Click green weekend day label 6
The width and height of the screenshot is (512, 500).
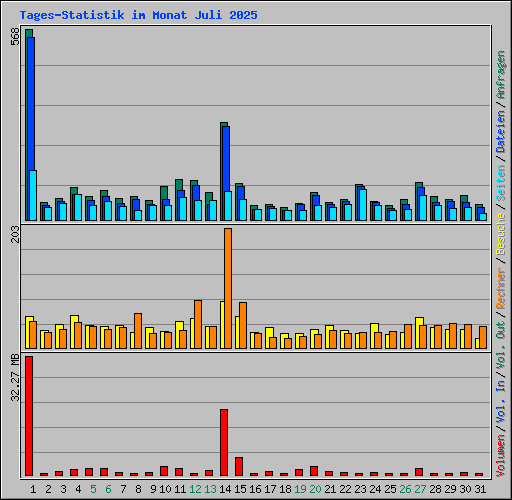tap(108, 489)
